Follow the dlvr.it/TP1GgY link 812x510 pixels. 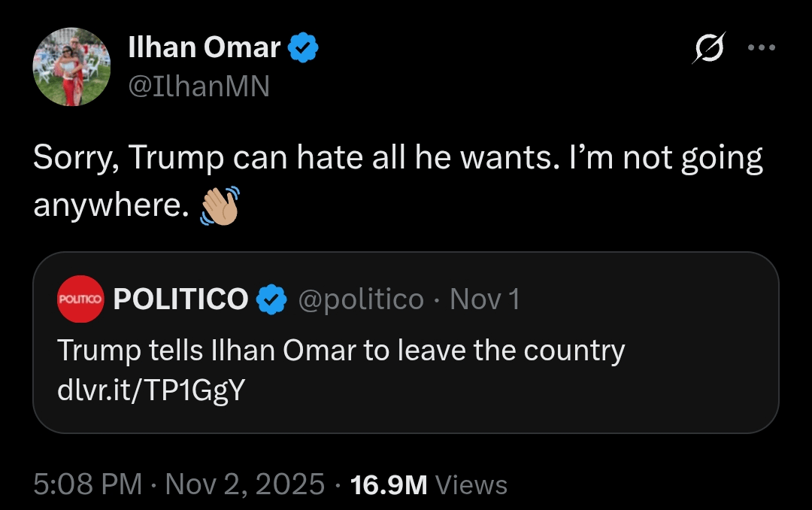[151, 390]
